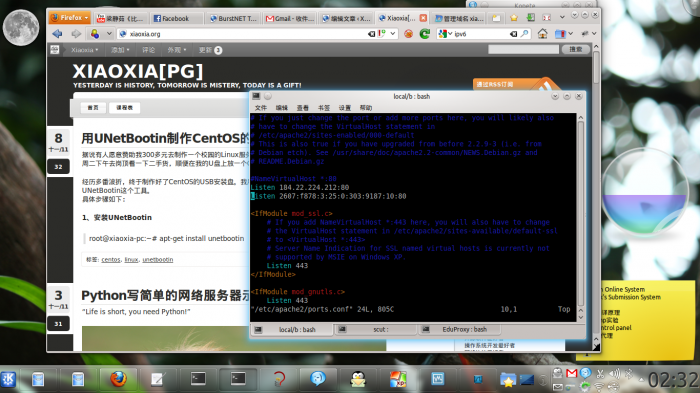Open the first terminal taskbar entry
The width and height of the screenshot is (700, 393).
(x=198, y=379)
